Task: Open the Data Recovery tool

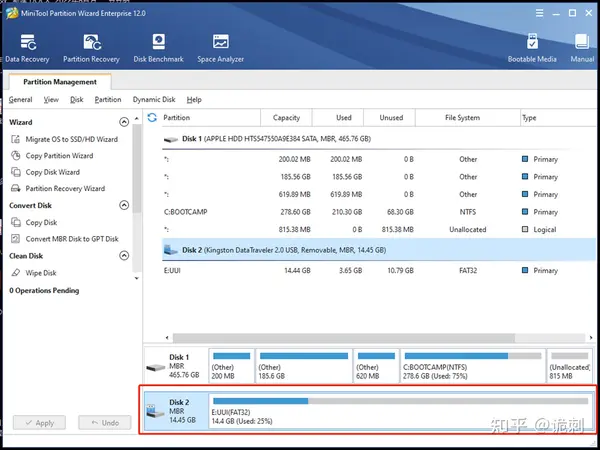Action: 27,47
